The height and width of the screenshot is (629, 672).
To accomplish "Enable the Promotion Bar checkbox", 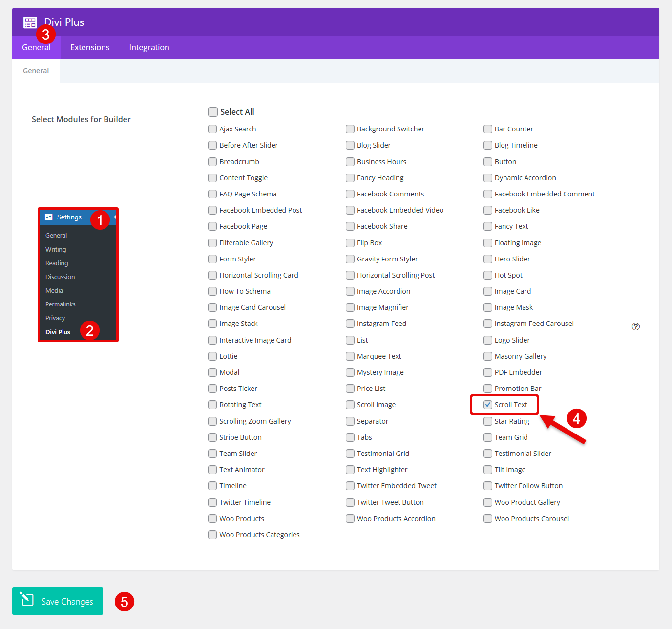I will pyautogui.click(x=488, y=389).
